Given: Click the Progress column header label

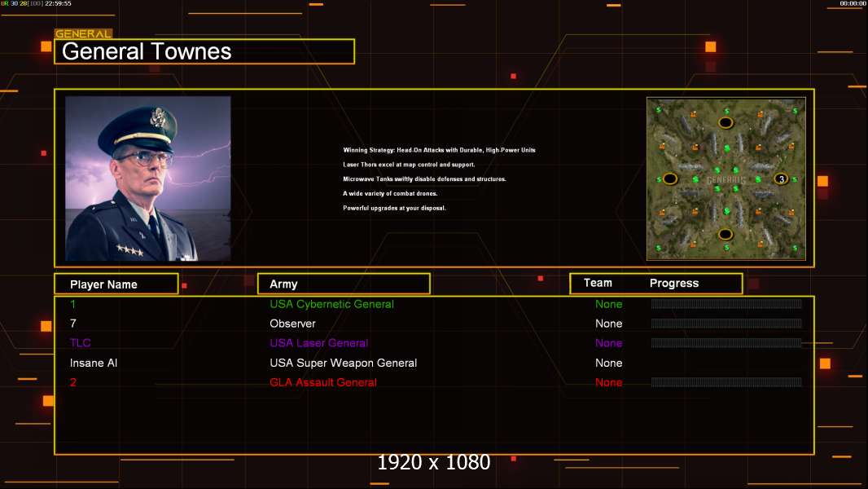Looking at the screenshot, I should [673, 284].
